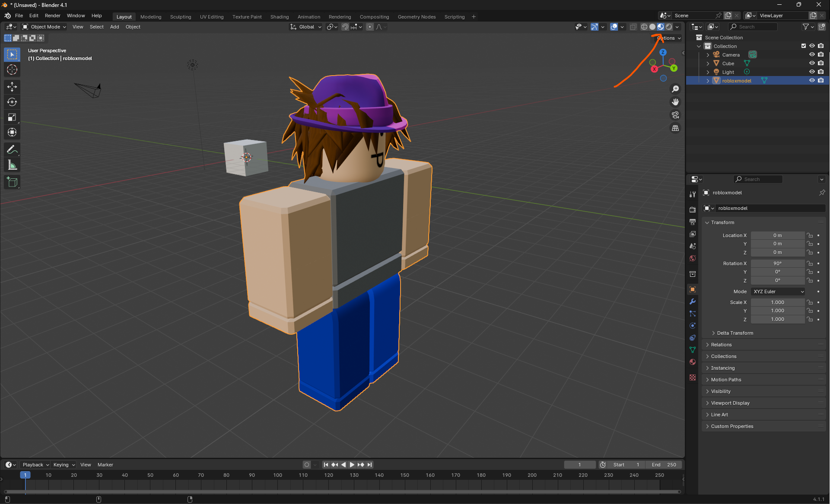Hide the Cube object with eye icon
Screen dimensions: 830x504
click(x=812, y=63)
